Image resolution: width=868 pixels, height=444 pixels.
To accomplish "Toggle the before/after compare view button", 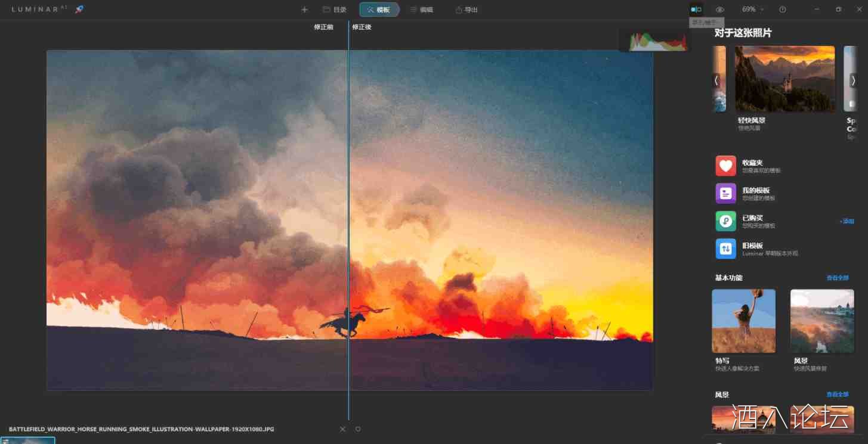I will tap(696, 10).
